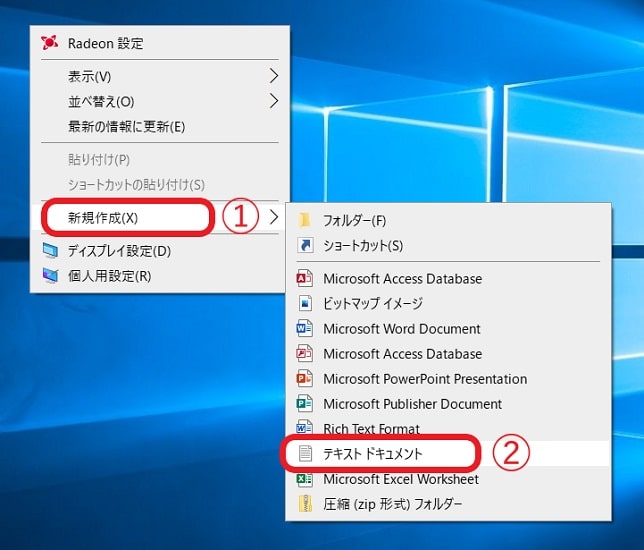Image resolution: width=644 pixels, height=550 pixels.
Task: Choose Microsoft Excel Worksheet
Action: (x=448, y=479)
